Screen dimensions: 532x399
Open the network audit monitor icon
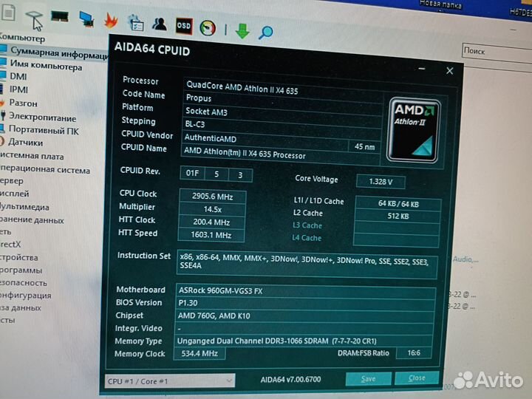point(86,19)
